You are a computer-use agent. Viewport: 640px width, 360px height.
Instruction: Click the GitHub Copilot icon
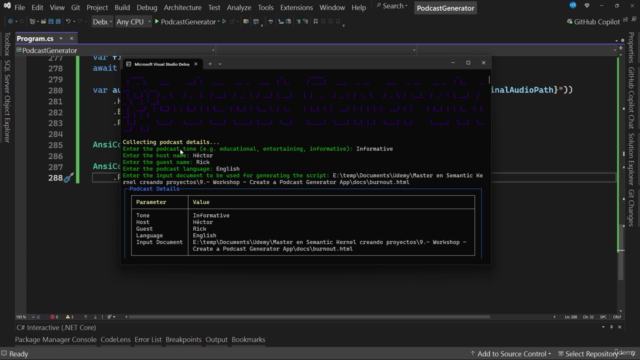point(569,22)
